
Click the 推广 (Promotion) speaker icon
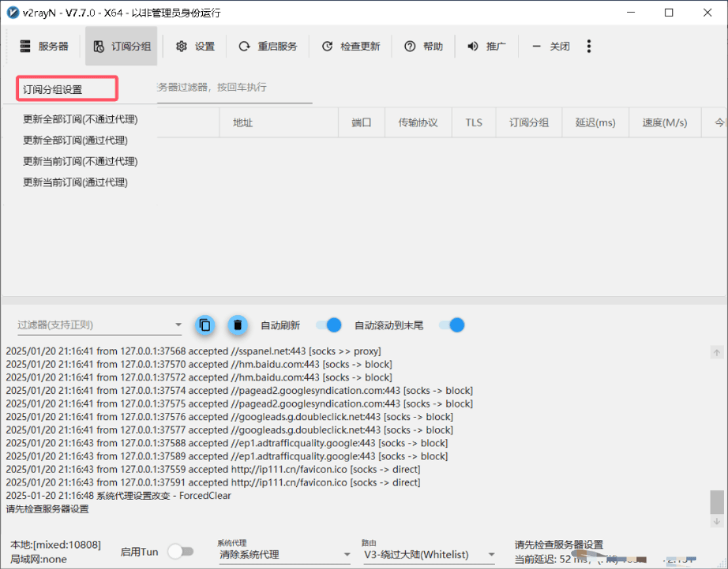486,46
